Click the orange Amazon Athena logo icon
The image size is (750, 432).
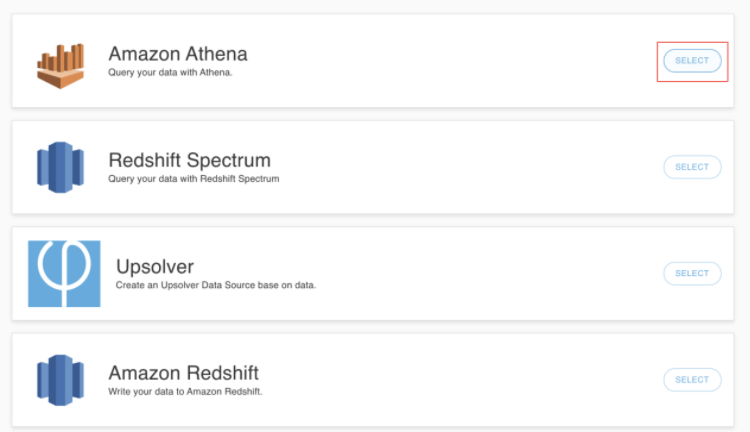tap(61, 66)
